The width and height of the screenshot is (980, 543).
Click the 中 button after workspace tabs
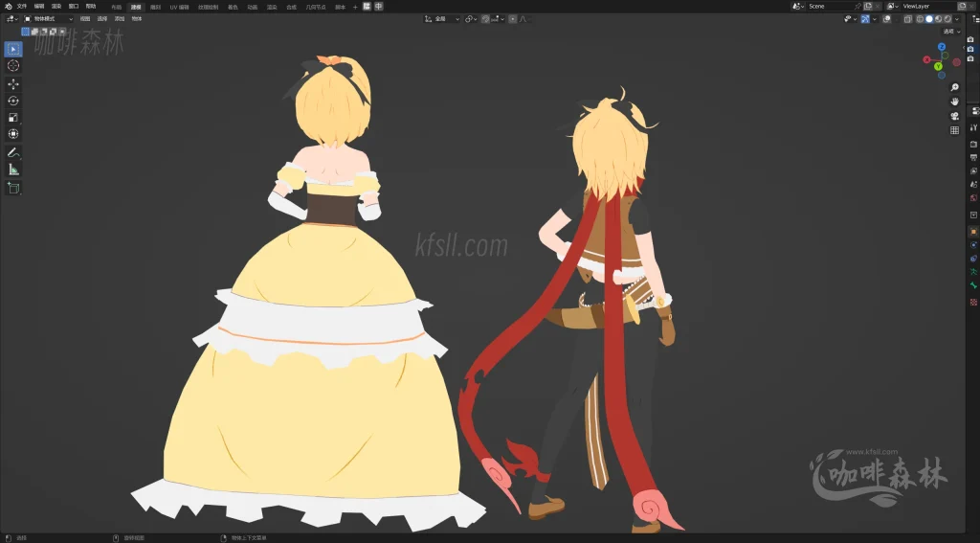(378, 7)
